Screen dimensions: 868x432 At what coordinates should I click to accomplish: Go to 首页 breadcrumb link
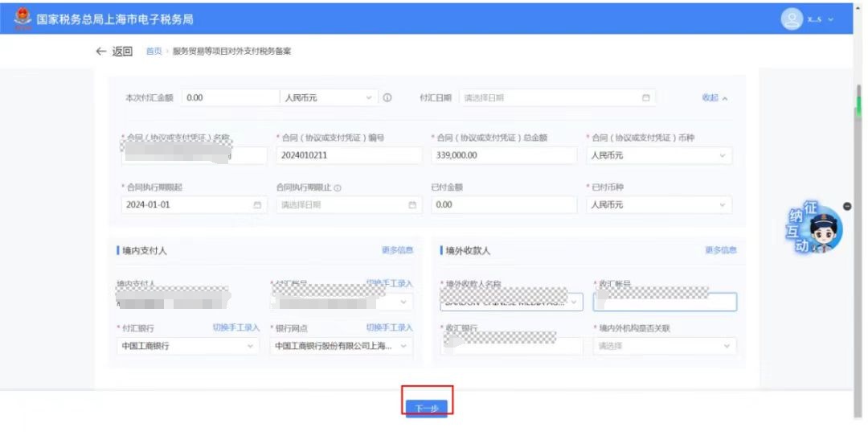[154, 51]
